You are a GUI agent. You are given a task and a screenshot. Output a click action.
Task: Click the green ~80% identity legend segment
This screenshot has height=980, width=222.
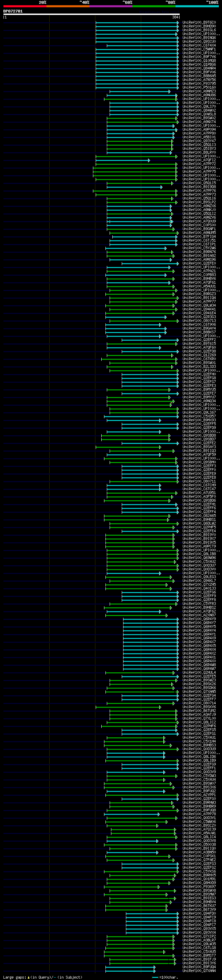pos(154,6)
